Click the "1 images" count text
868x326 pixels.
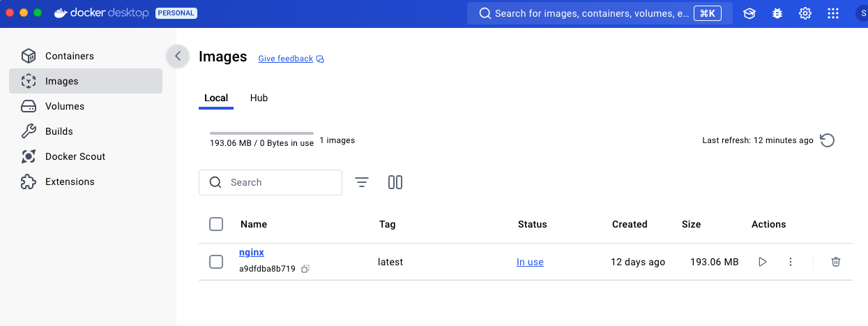337,140
